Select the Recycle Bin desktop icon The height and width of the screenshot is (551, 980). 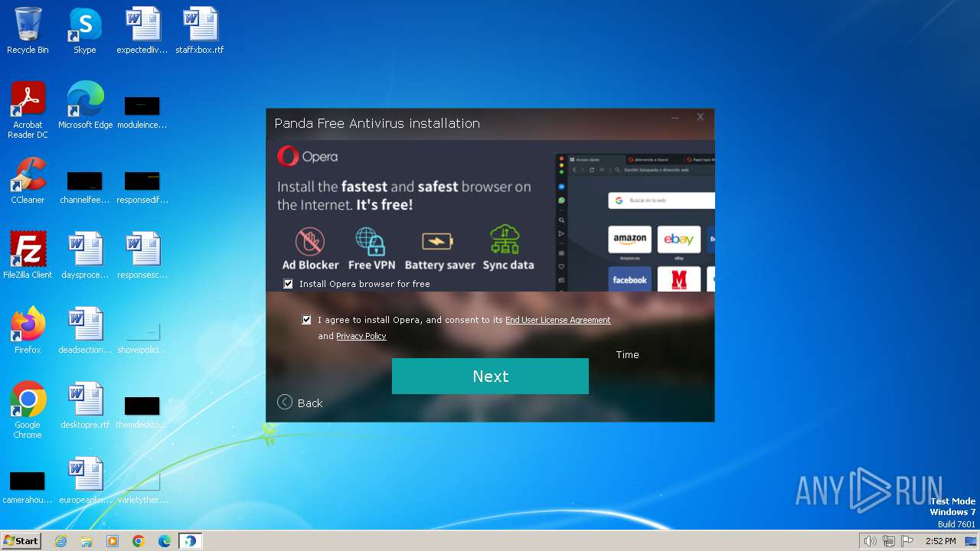click(28, 31)
